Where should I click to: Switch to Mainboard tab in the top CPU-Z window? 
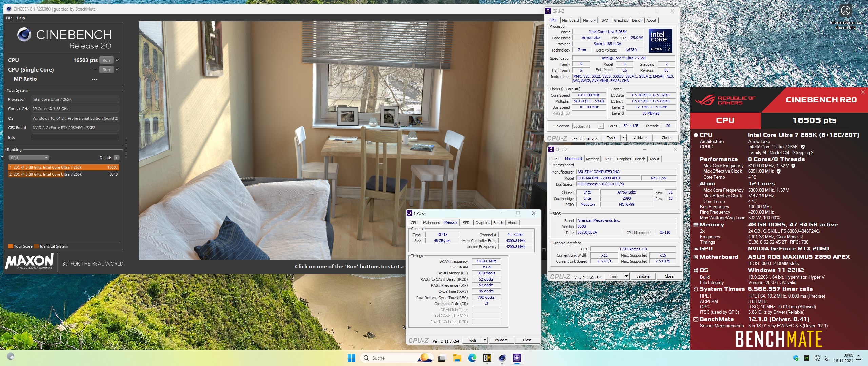570,20
